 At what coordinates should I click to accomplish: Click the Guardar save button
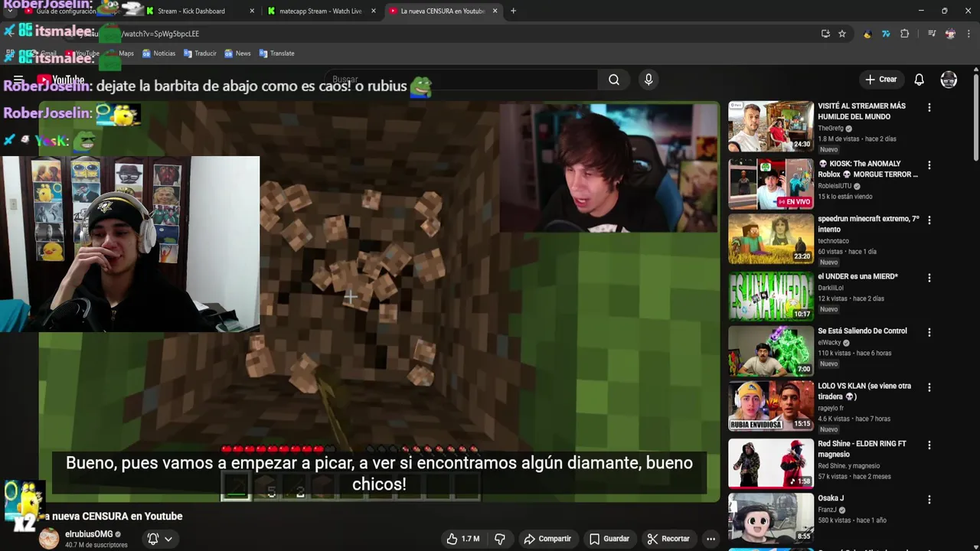pos(609,539)
